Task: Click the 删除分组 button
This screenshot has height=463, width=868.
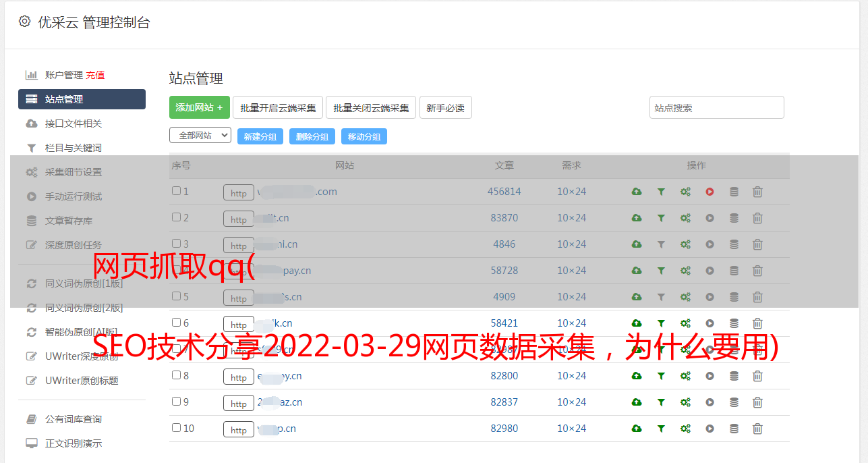Action: tap(312, 136)
